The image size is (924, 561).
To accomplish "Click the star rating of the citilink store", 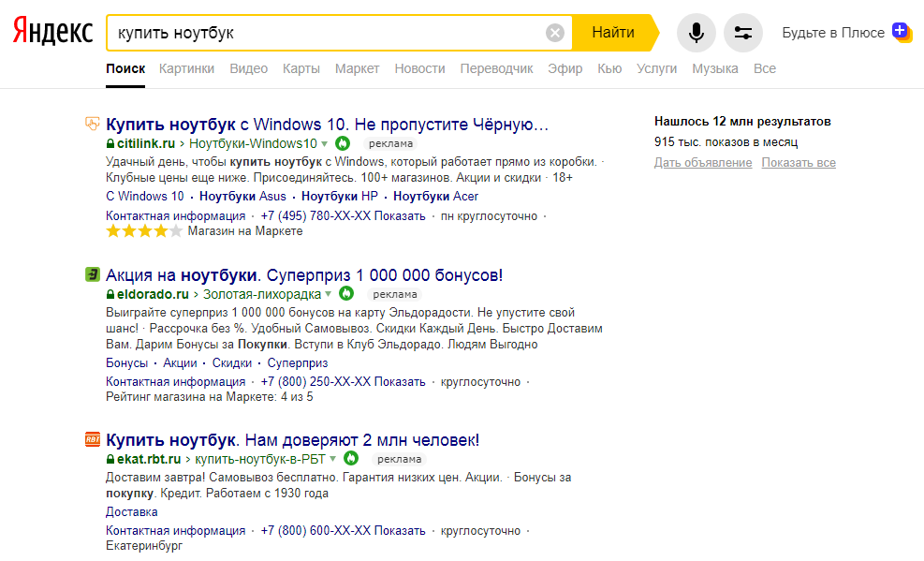I will point(144,231).
